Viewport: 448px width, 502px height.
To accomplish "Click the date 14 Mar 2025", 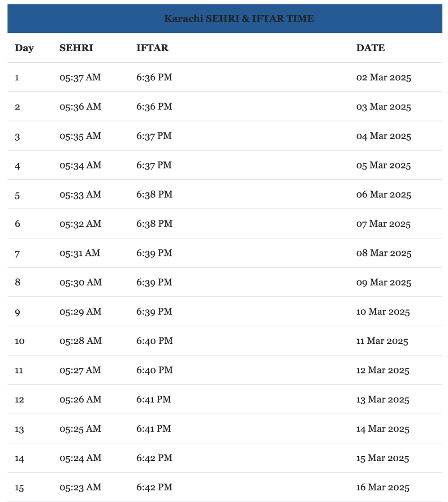I will (x=383, y=429).
